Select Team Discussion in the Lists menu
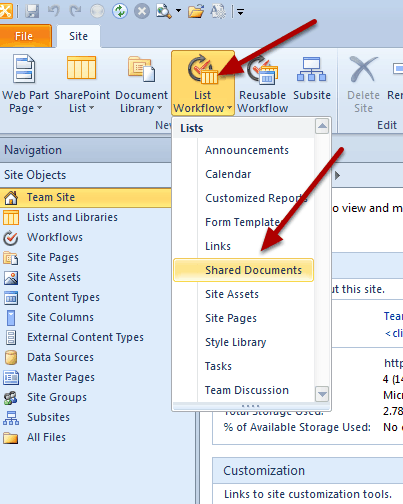Viewport: 403px width, 504px height. [x=243, y=390]
